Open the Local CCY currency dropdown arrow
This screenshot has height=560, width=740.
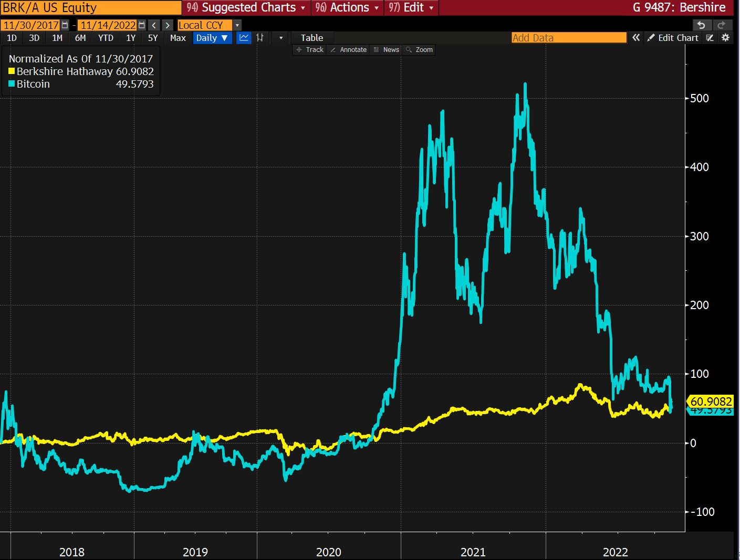click(237, 25)
